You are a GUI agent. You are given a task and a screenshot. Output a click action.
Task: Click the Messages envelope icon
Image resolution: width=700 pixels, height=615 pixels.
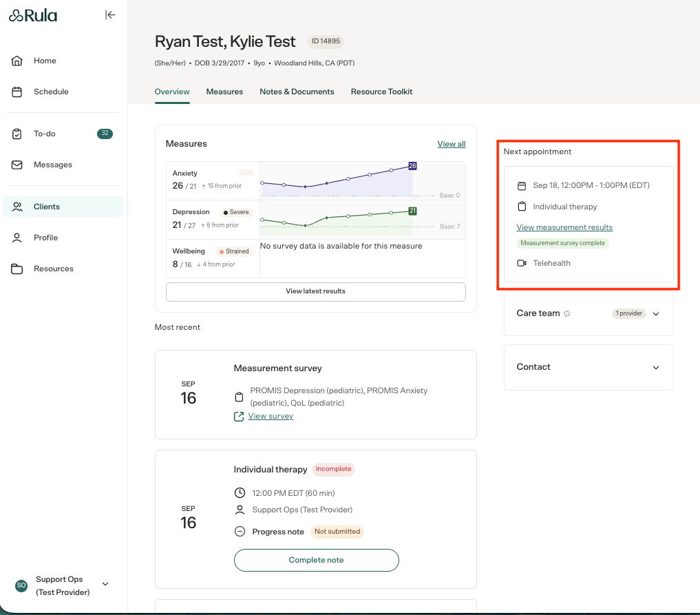[17, 165]
